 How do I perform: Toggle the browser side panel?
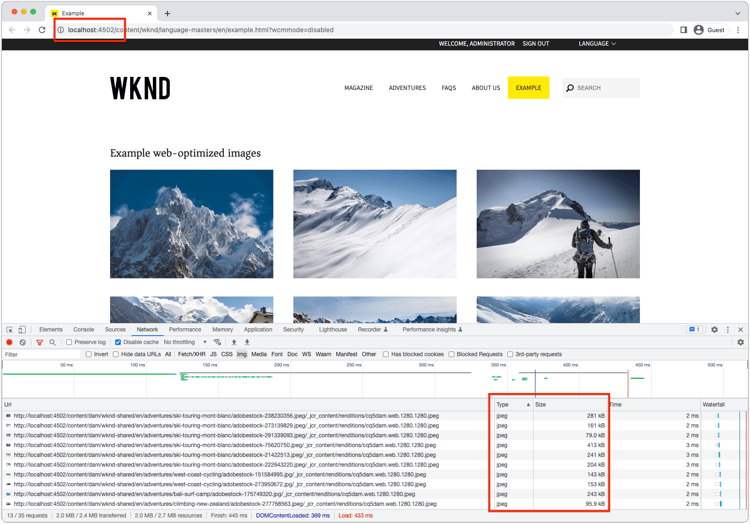684,30
